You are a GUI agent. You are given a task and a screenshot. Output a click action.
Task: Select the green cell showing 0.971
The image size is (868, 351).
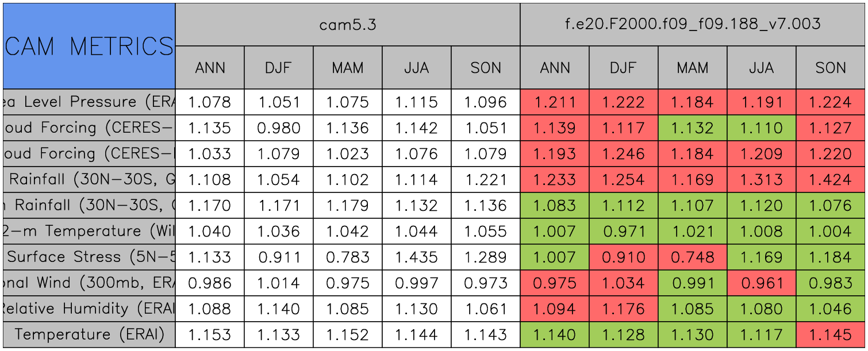pos(624,232)
